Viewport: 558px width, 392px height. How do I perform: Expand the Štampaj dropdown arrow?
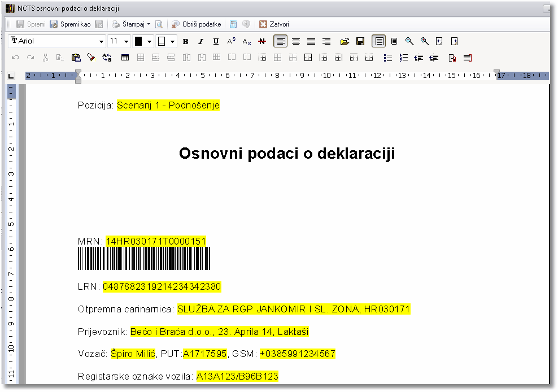point(149,24)
